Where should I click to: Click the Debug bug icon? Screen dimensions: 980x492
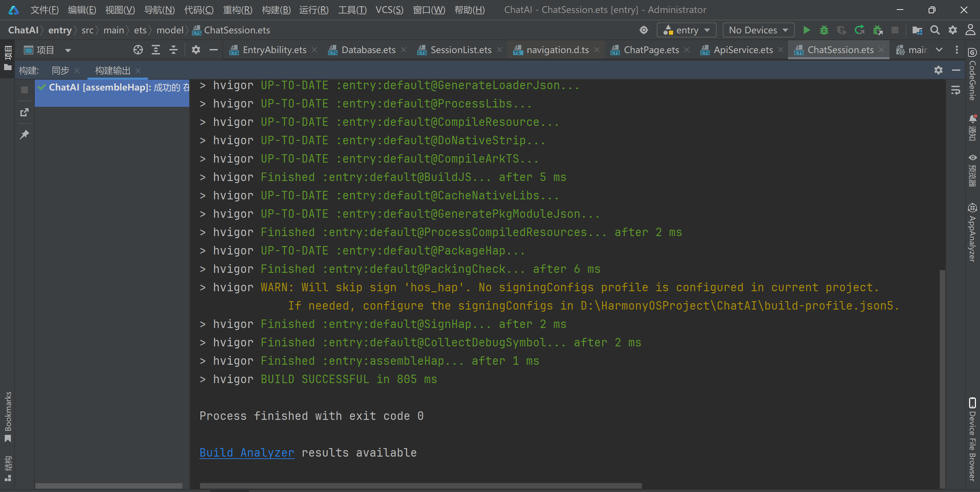coord(823,30)
